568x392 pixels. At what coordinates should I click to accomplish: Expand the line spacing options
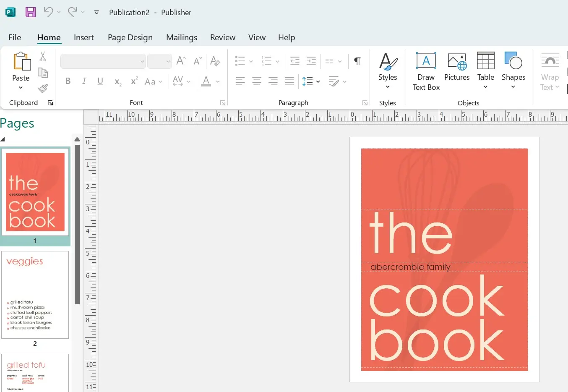tap(318, 81)
